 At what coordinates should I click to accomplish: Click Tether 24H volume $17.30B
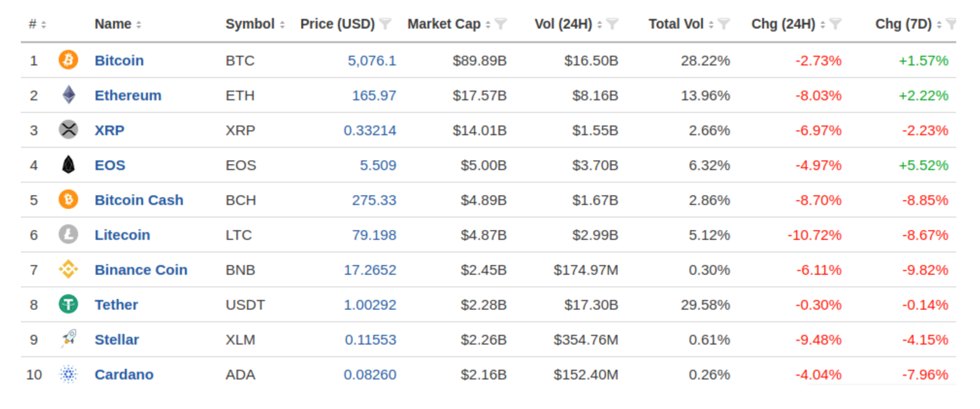point(591,305)
